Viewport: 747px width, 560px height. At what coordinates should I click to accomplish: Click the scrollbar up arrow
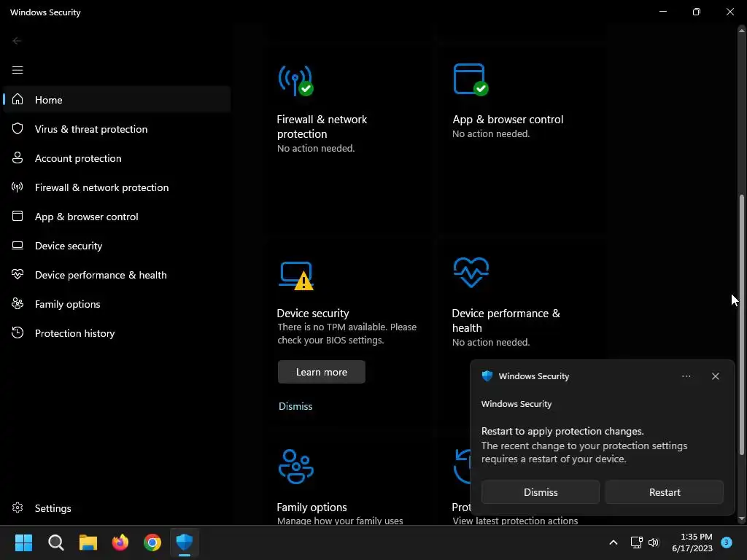pyautogui.click(x=741, y=31)
